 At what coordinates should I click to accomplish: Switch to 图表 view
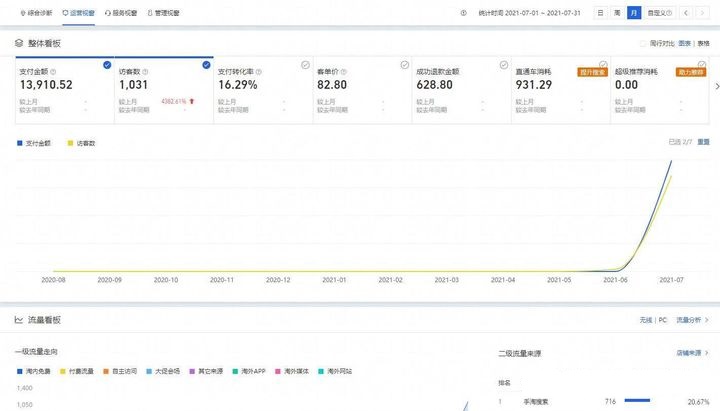pyautogui.click(x=685, y=43)
